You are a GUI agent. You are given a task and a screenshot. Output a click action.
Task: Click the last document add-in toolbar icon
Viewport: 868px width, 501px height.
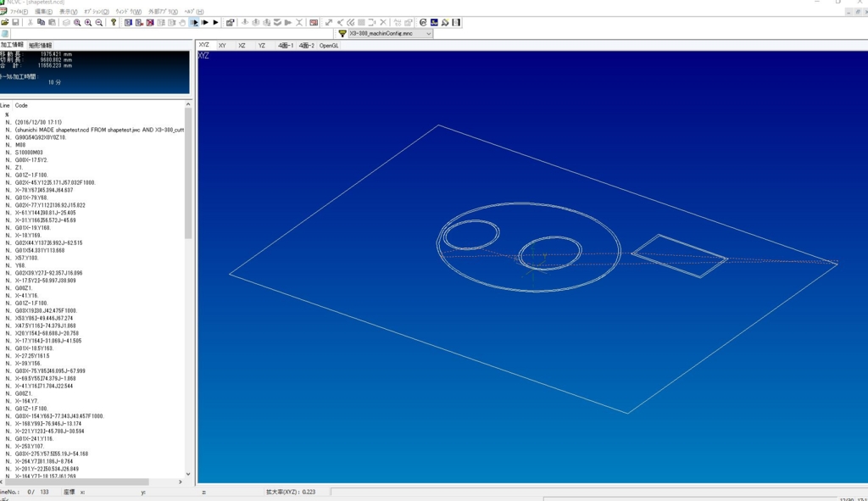(x=456, y=22)
